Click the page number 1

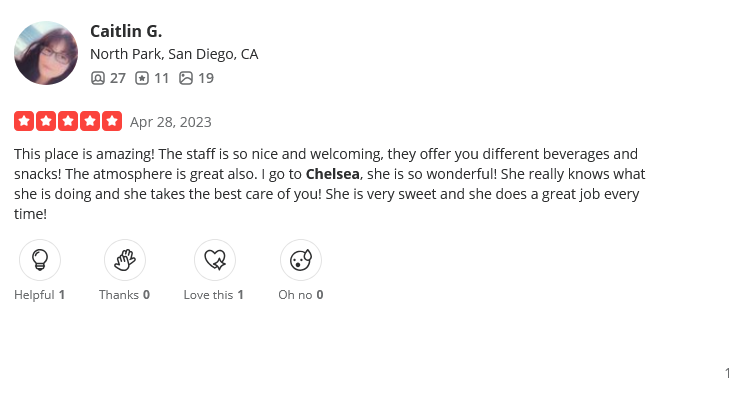[727, 373]
